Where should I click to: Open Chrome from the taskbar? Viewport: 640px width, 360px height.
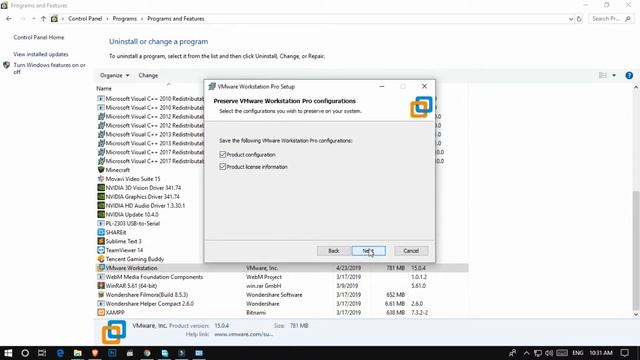point(147,353)
